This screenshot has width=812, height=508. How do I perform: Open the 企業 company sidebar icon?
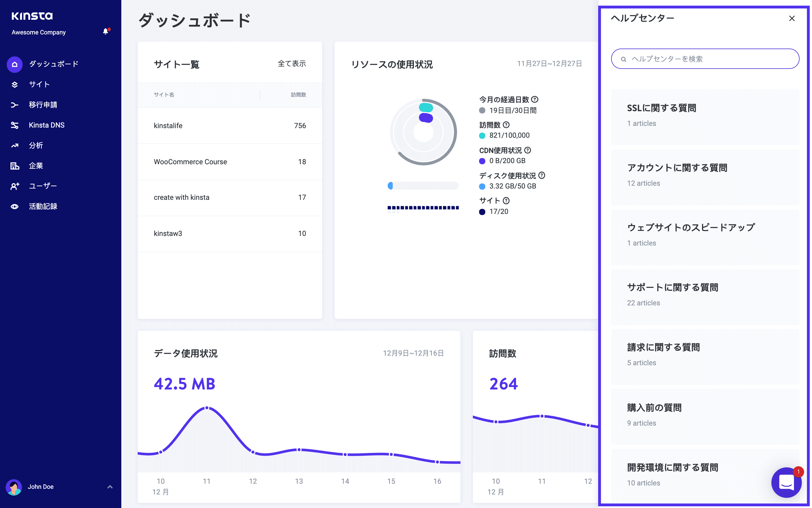[14, 165]
